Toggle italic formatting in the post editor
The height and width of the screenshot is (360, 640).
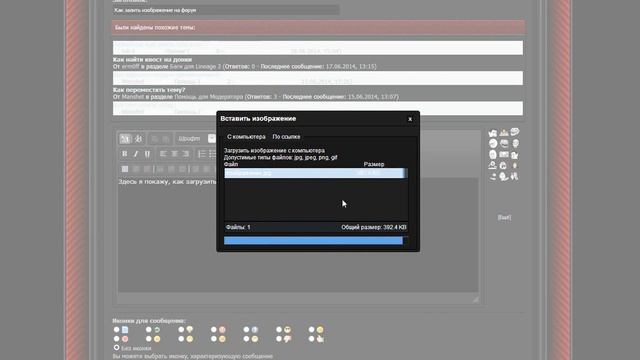click(x=136, y=153)
